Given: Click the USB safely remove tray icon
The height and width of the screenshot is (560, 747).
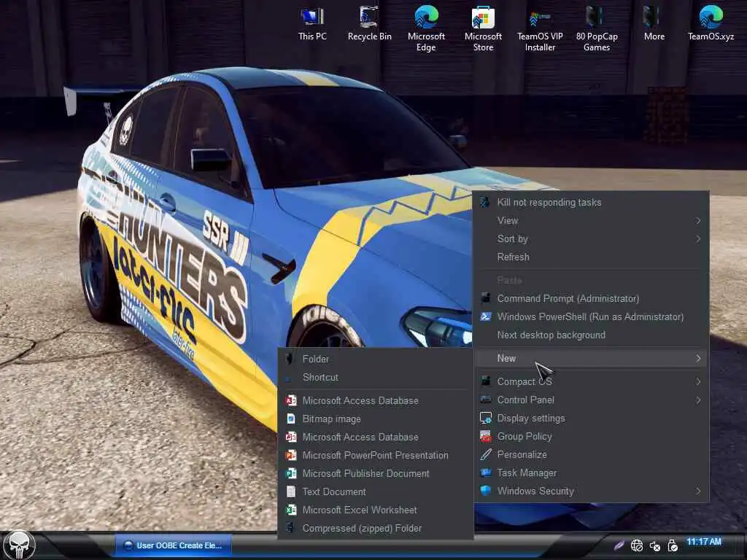Looking at the screenshot, I should point(672,545).
